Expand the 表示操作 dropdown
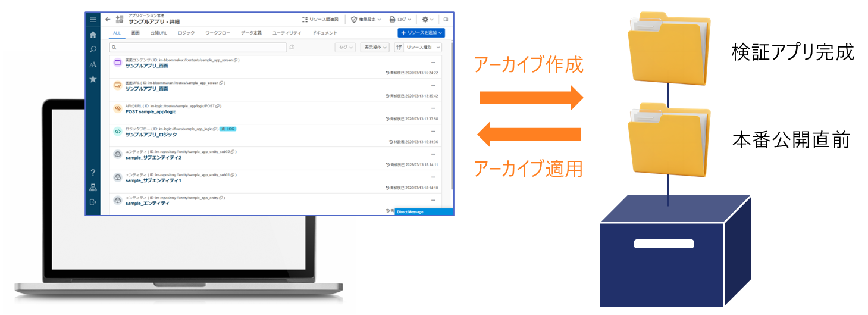This screenshot has height=315, width=868. click(x=375, y=47)
